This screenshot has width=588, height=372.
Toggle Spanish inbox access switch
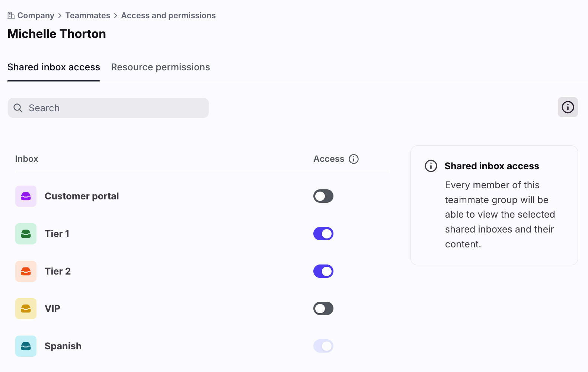[323, 346]
